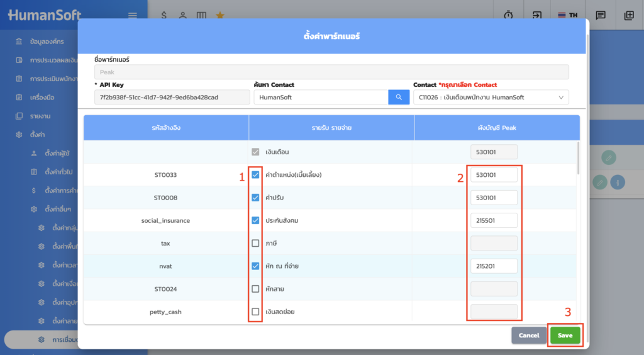
Task: Switch language using the TH flag selector
Action: (567, 16)
